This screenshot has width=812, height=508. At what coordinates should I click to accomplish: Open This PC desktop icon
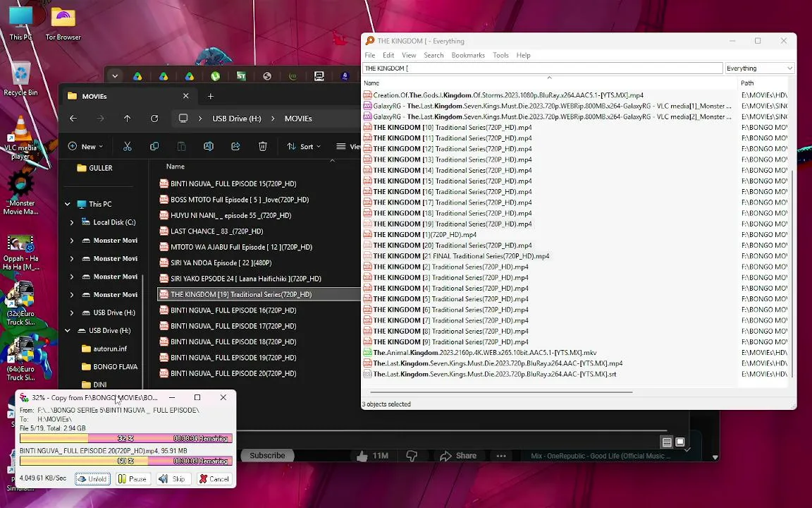(20, 23)
